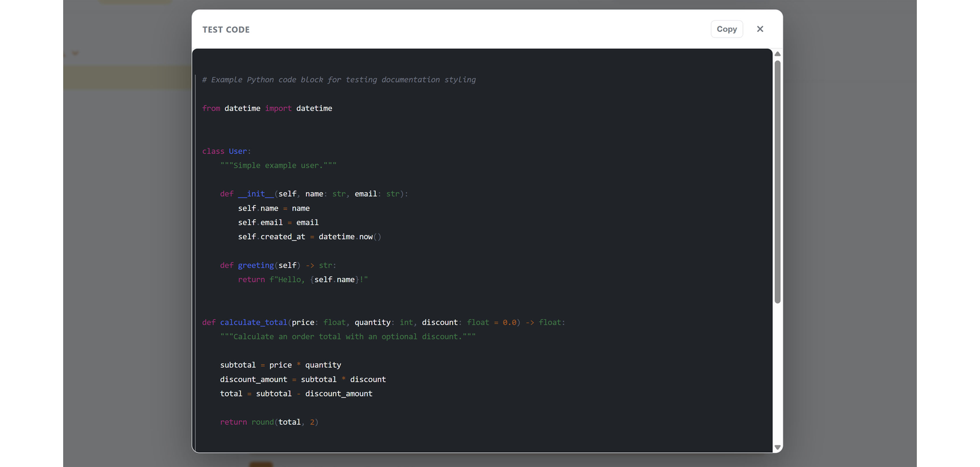Image resolution: width=980 pixels, height=467 pixels.
Task: Click the comment line '# Example Python code block'
Action: (339, 80)
